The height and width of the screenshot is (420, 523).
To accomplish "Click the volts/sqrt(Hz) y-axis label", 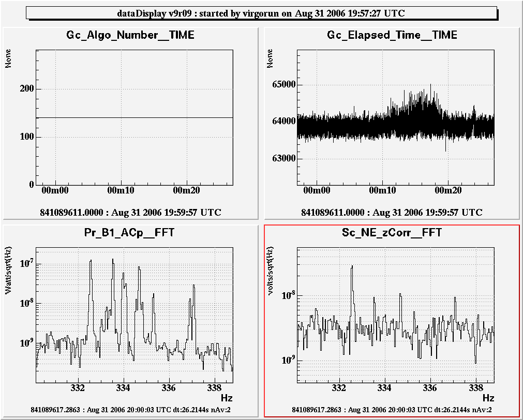I will (270, 271).
